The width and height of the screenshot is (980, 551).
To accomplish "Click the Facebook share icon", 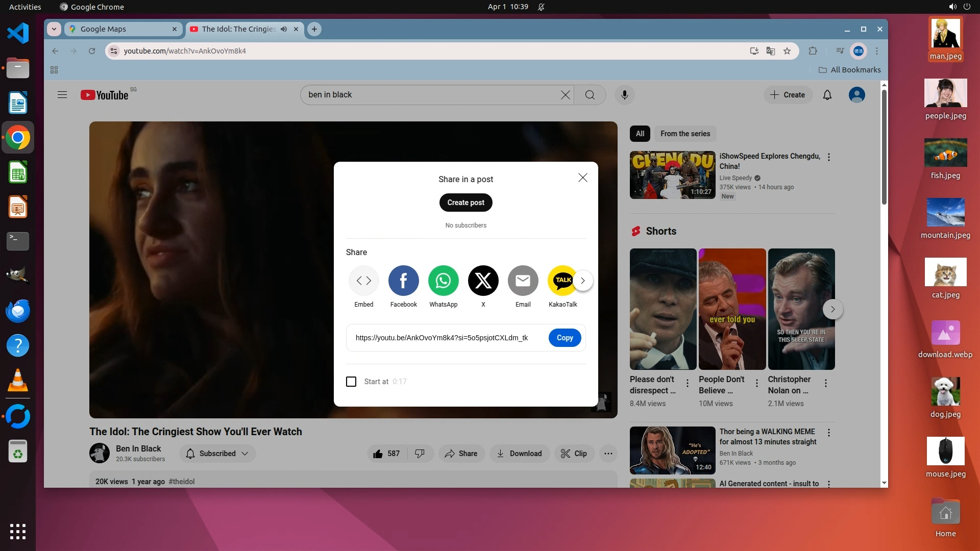I will [x=403, y=281].
